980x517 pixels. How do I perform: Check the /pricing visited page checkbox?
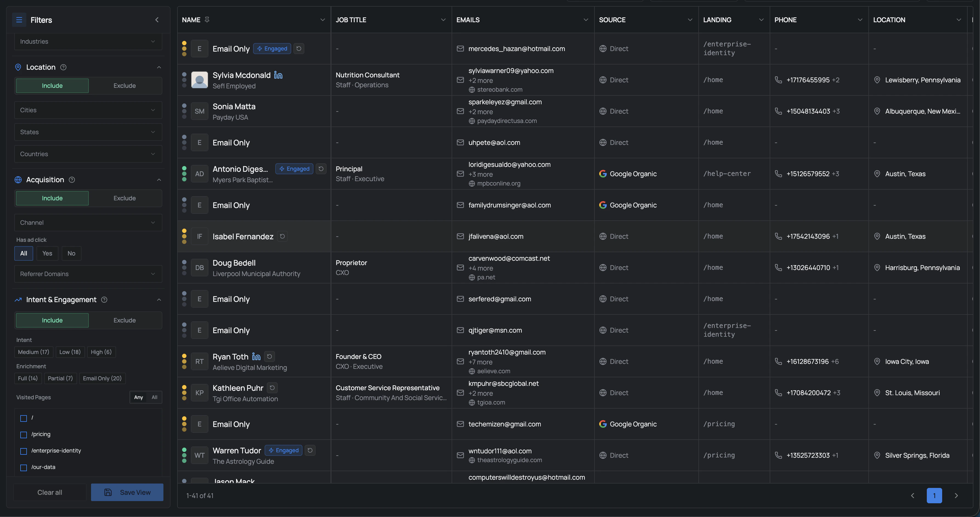(24, 435)
